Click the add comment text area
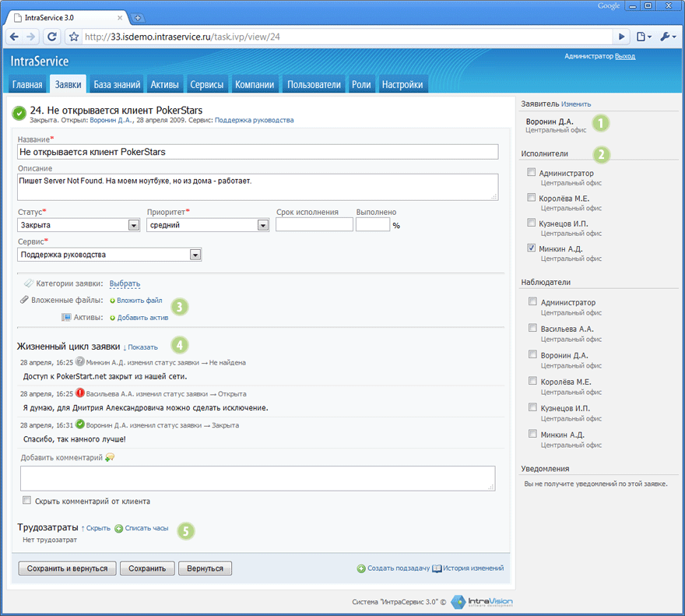This screenshot has height=616, width=685. click(258, 478)
